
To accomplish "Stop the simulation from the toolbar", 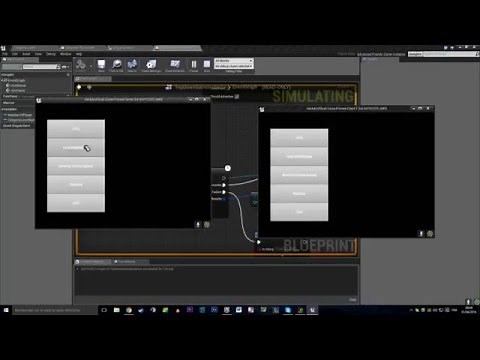I will [207, 65].
